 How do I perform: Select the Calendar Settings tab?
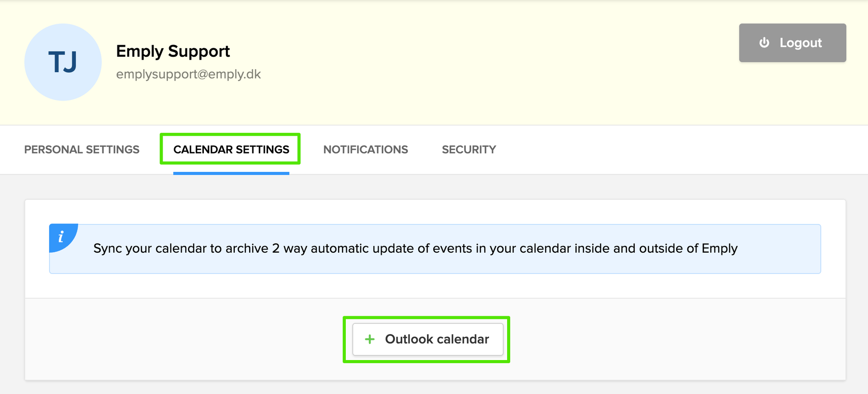pyautogui.click(x=231, y=150)
